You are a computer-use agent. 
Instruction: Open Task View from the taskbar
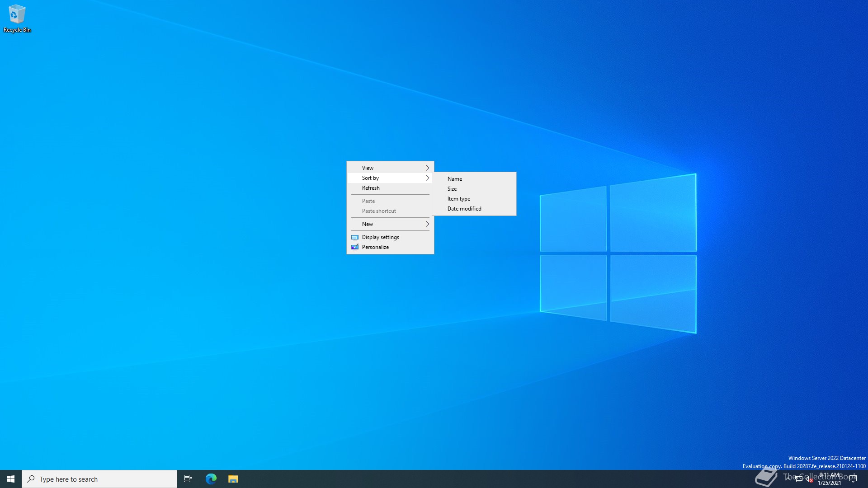(x=188, y=479)
